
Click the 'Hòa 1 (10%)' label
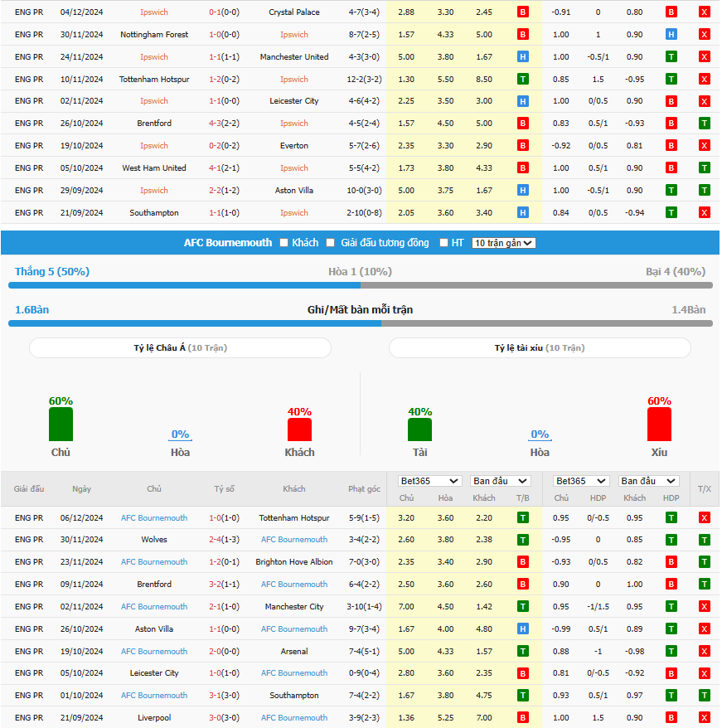[x=360, y=272]
